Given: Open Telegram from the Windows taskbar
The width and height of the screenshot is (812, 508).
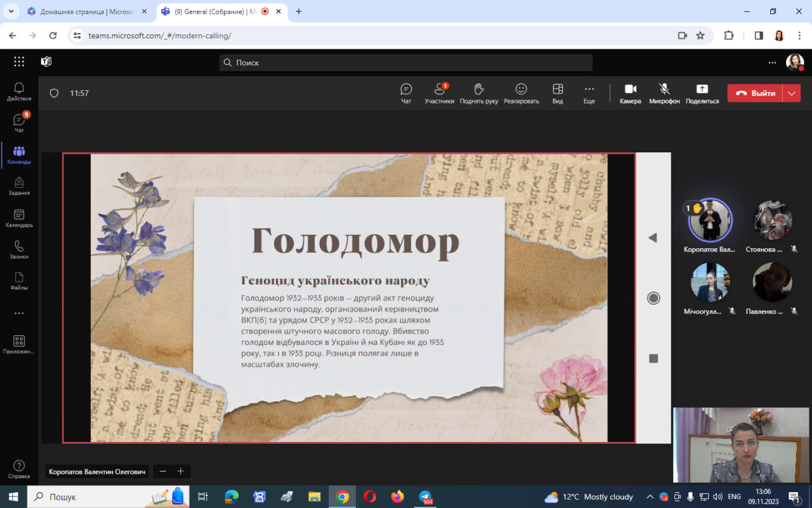Looking at the screenshot, I should coord(425,497).
